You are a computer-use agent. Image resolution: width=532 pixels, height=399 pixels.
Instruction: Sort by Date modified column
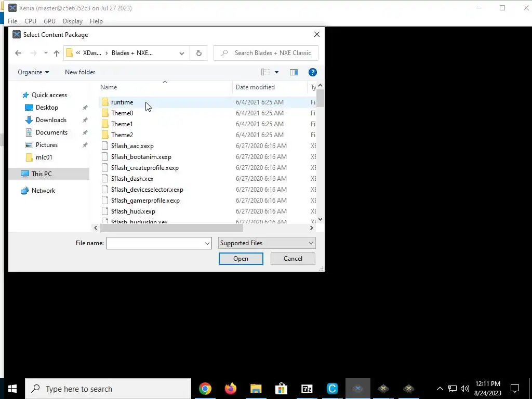coord(255,87)
